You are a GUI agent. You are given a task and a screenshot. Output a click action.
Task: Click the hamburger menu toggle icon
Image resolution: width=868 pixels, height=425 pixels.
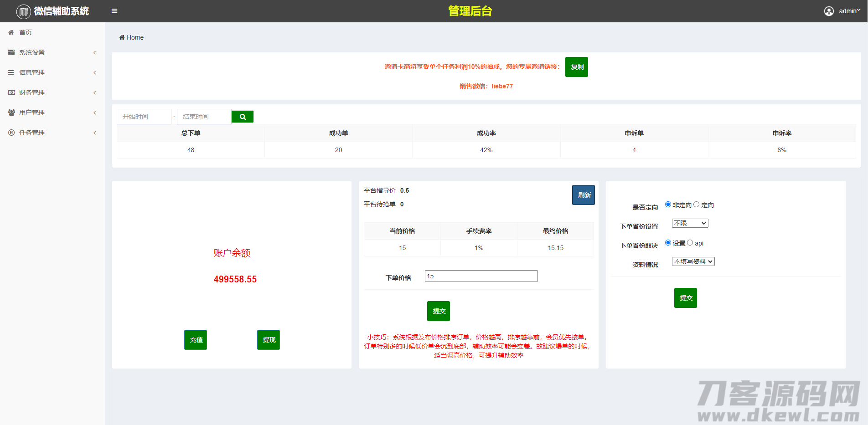[114, 11]
